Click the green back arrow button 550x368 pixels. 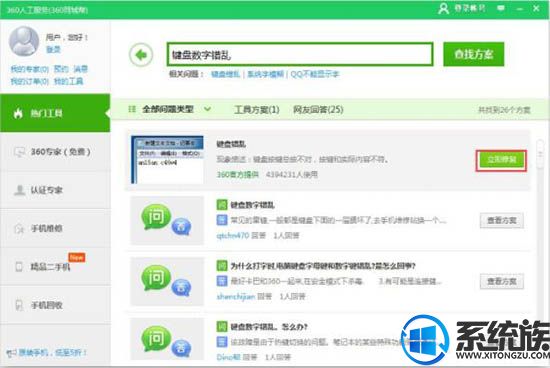141,55
